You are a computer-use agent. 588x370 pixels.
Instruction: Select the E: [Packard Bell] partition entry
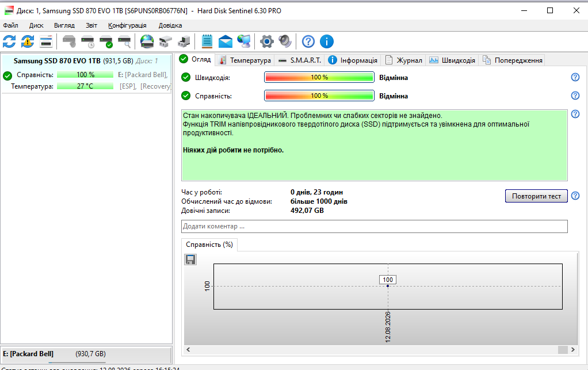coord(86,354)
